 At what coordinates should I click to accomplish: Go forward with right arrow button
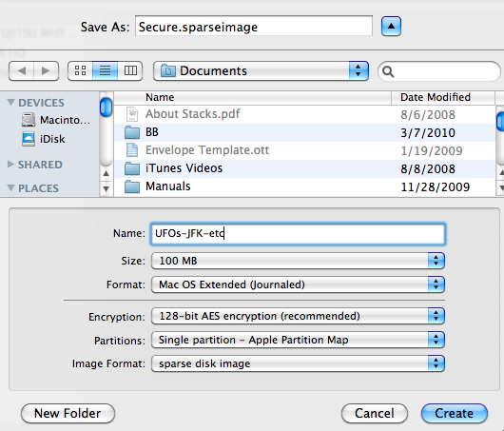(46, 70)
